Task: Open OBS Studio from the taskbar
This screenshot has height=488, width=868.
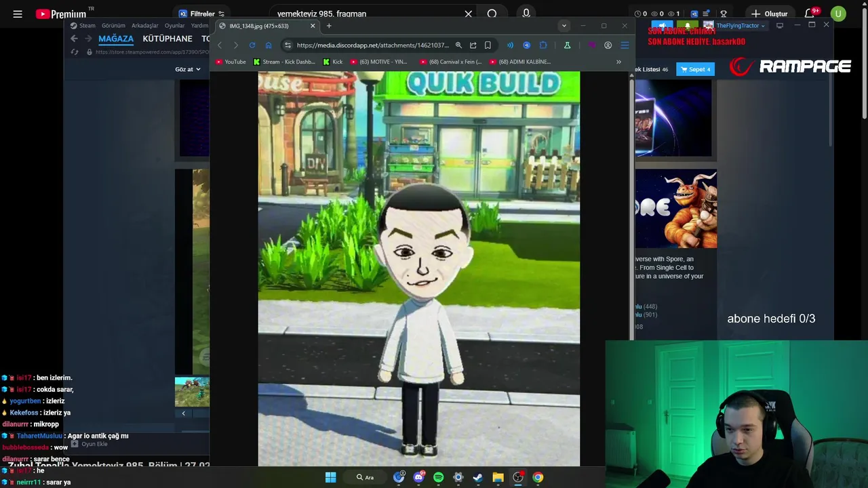Action: click(x=518, y=477)
